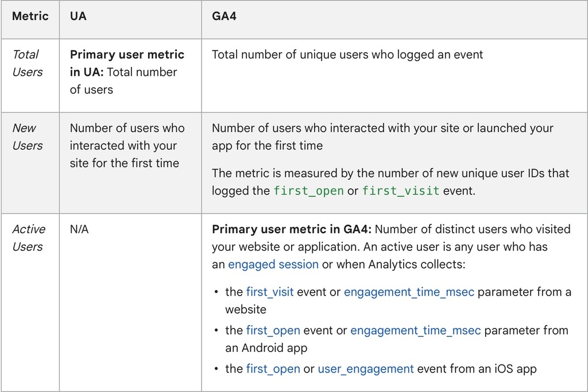Click the "GA4" column header
The image size is (588, 392).
tap(224, 16)
